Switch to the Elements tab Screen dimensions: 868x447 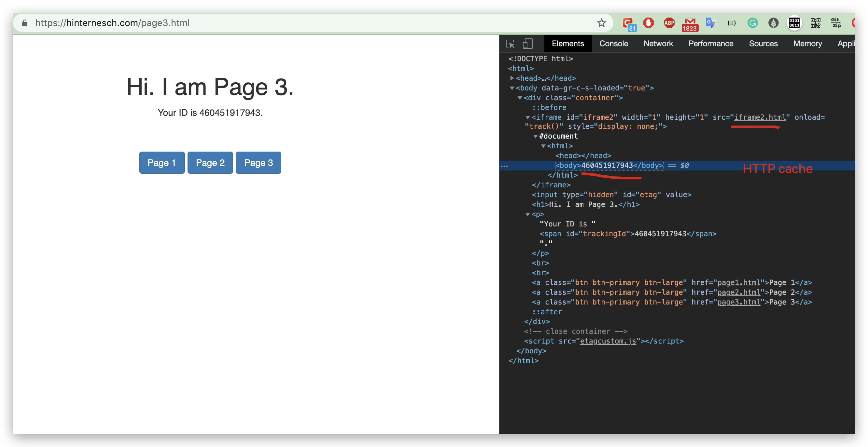[x=568, y=43]
